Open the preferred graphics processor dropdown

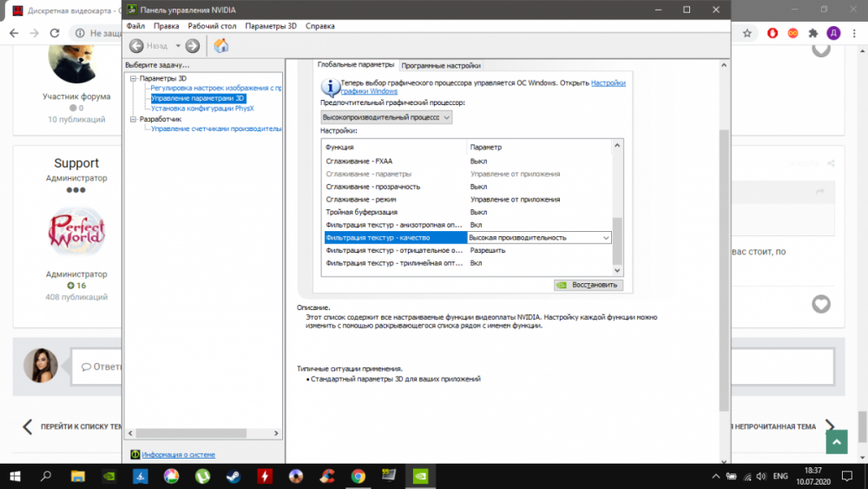tap(386, 116)
